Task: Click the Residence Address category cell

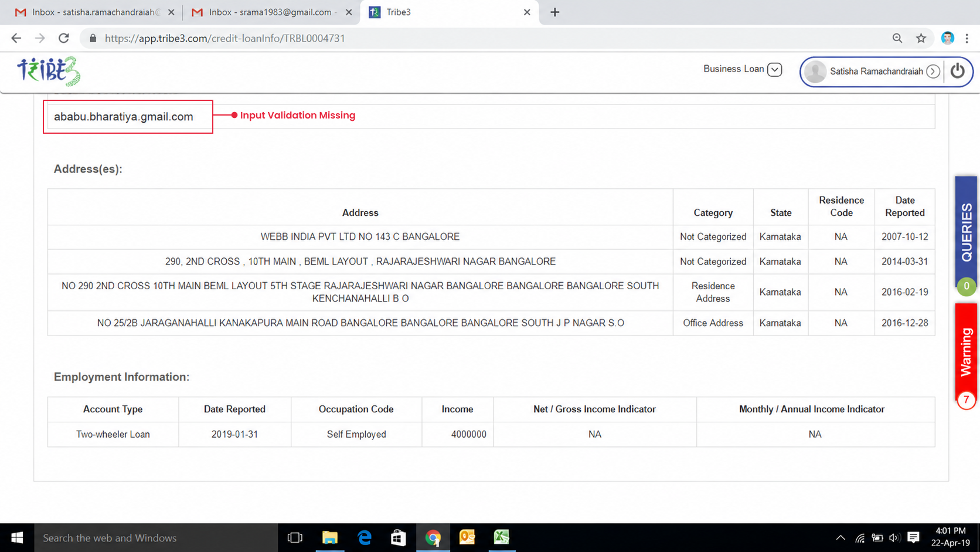Action: coord(713,292)
